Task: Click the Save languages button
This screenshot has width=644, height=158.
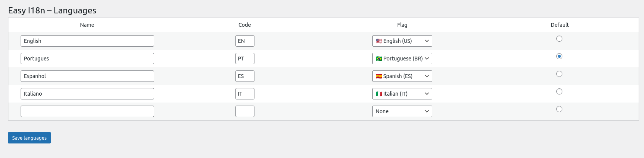Action: (x=29, y=138)
